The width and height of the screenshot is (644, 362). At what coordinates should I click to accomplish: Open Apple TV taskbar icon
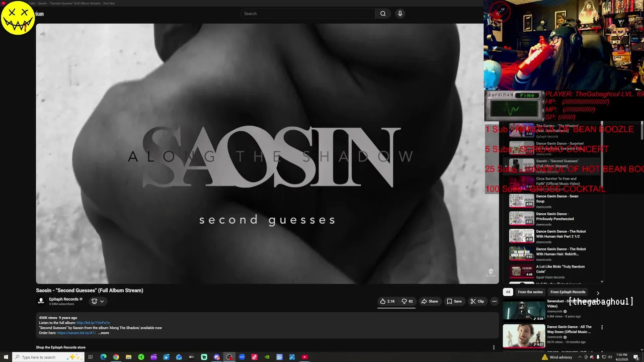tap(191, 357)
